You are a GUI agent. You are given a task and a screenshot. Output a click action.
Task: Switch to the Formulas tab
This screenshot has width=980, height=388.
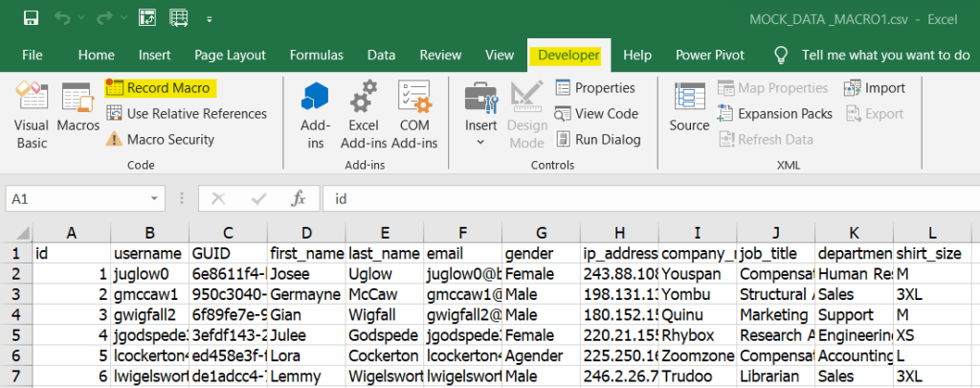click(316, 56)
